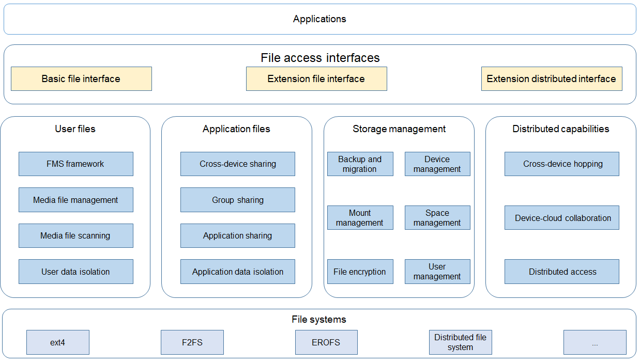This screenshot has height=364, width=640.
Task: Select the FMS framework block
Action: click(76, 164)
